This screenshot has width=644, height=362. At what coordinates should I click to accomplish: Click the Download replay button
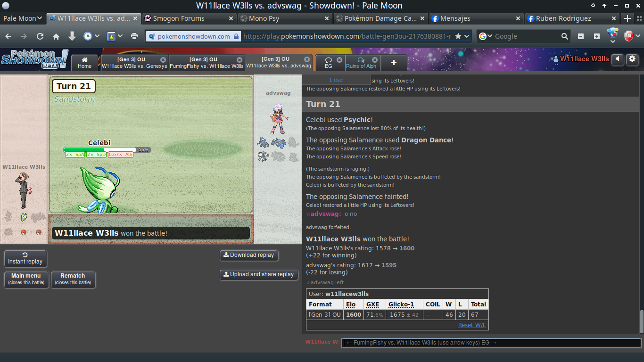tap(248, 255)
